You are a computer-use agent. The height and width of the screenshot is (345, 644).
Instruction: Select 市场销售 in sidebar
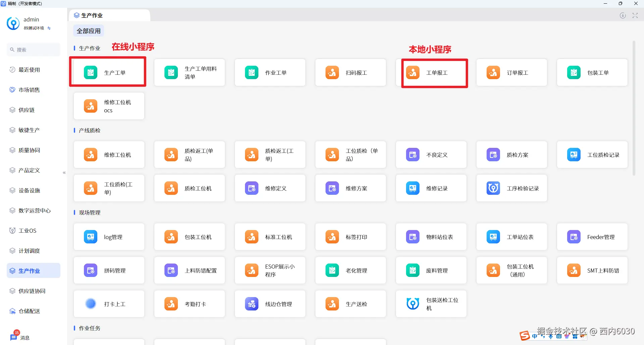34,90
